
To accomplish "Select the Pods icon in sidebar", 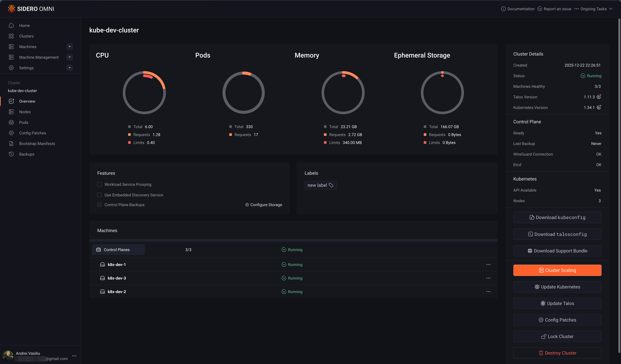I will (x=11, y=122).
